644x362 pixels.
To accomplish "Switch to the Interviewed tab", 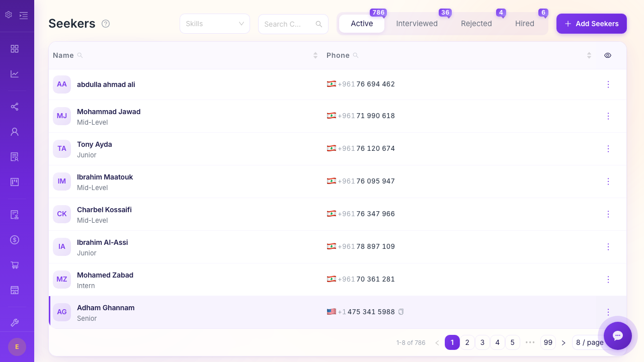I will (x=417, y=24).
